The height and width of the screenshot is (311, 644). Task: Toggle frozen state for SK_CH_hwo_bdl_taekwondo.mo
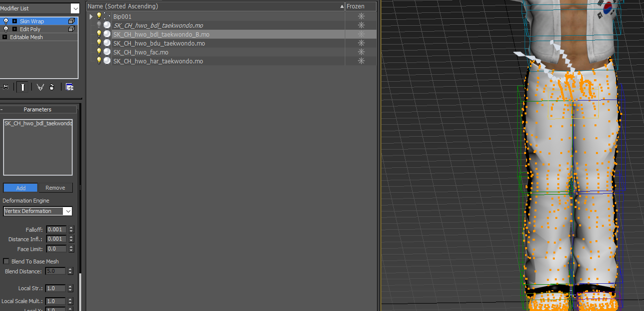click(361, 25)
